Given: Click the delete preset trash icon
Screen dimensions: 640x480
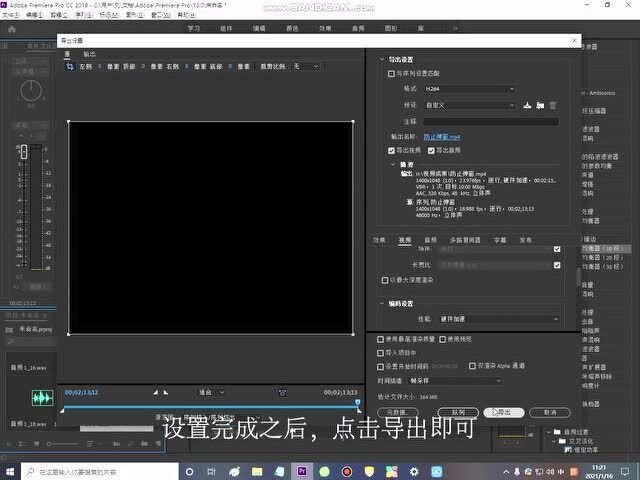Looking at the screenshot, I should point(553,105).
